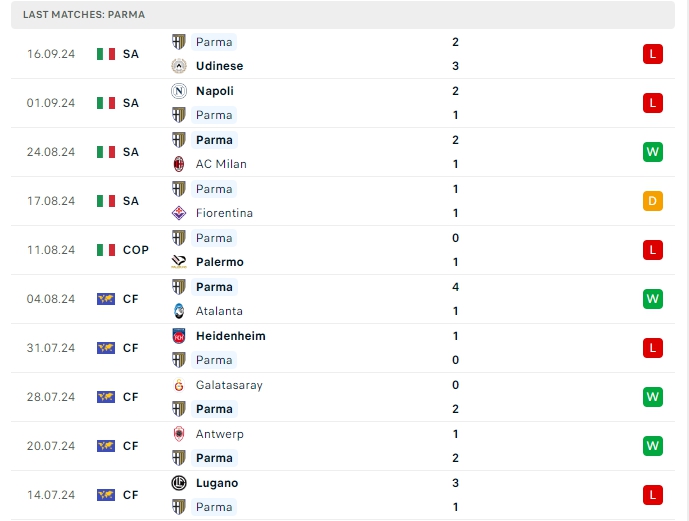
Task: Click the Palermo team crest
Action: tap(179, 262)
